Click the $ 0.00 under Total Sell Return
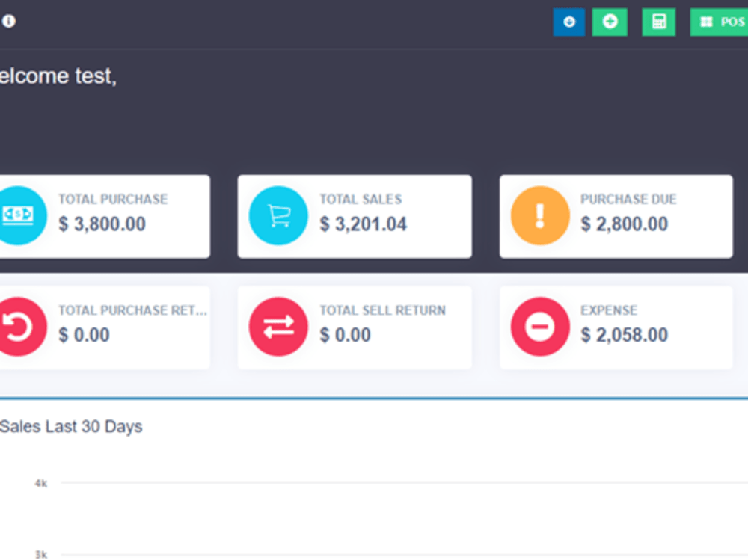Viewport: 748px width, 560px height. coord(345,335)
